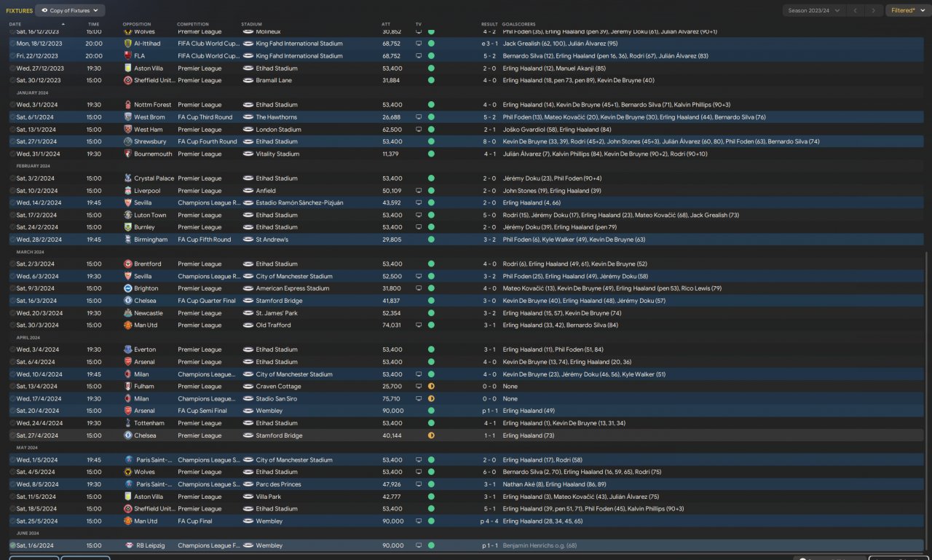Screen dimensions: 932x560
Task: Open the Newcastle team link
Action: tap(149, 313)
